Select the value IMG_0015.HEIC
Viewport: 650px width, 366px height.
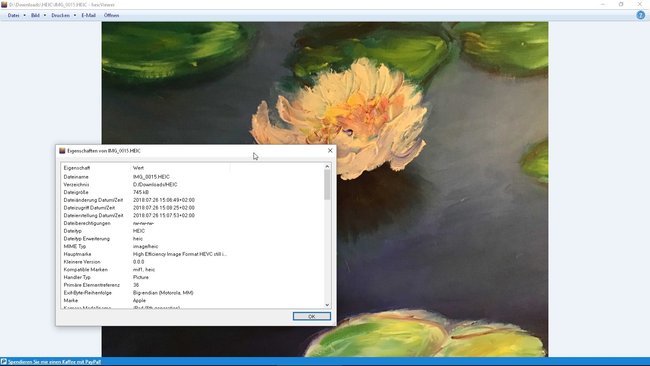pos(151,177)
